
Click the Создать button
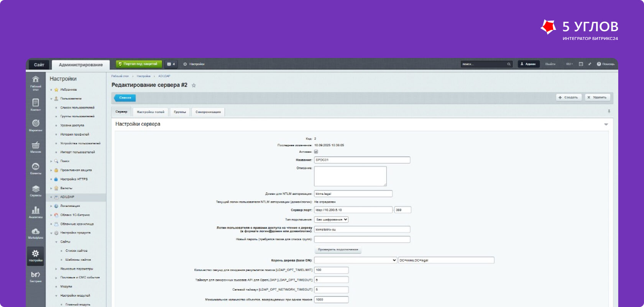569,97
